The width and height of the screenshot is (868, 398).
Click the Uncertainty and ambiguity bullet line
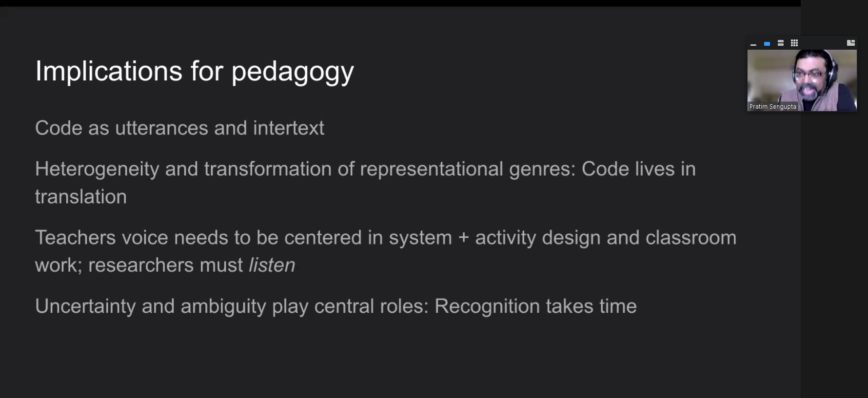[x=336, y=306]
